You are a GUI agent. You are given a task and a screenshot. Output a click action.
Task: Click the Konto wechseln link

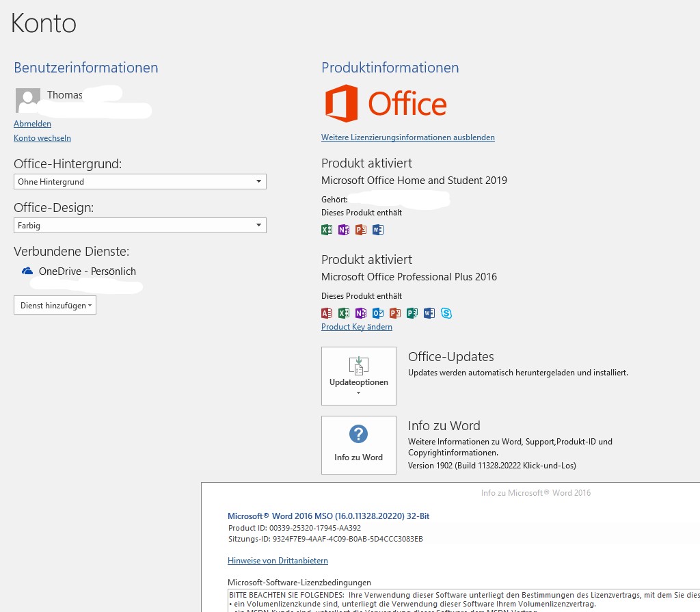[42, 138]
